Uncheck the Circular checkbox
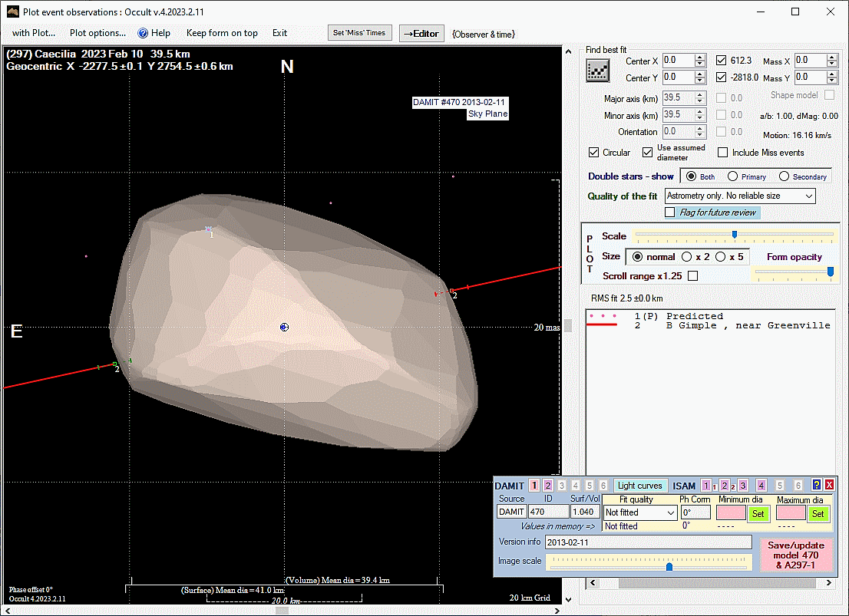This screenshot has height=616, width=849. coord(593,153)
